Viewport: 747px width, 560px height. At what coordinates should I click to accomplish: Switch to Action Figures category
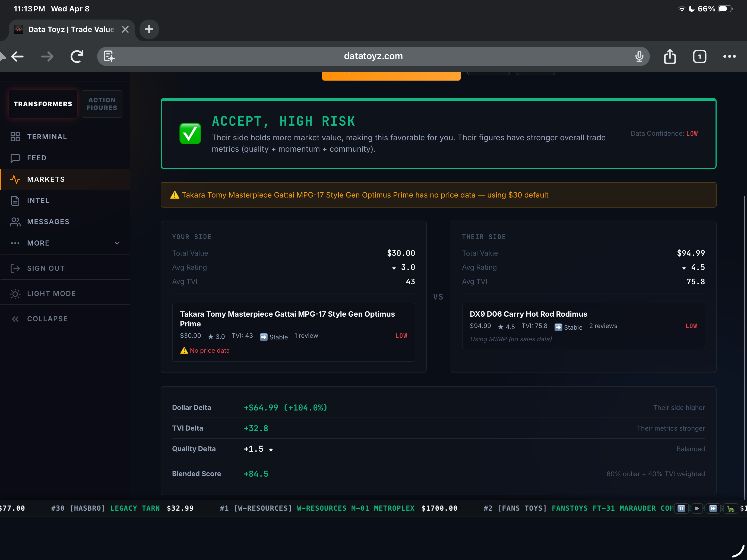[x=102, y=104]
